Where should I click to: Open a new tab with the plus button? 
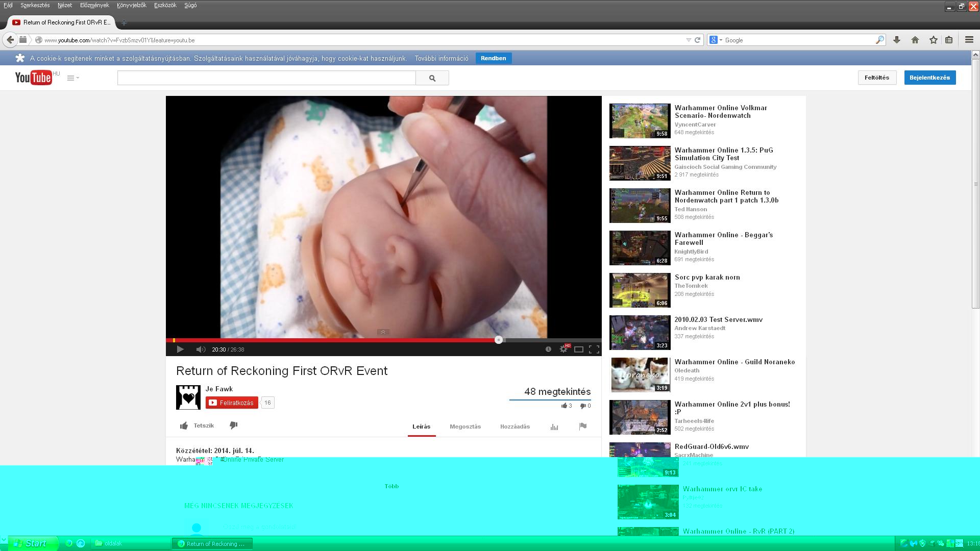(124, 22)
